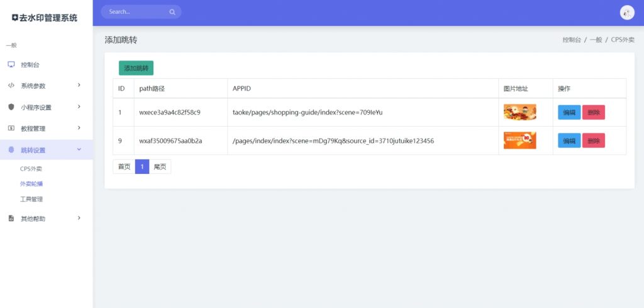644x308 pixels.
Task: Expand the 教程管理 submenu chevron
Action: click(79, 128)
